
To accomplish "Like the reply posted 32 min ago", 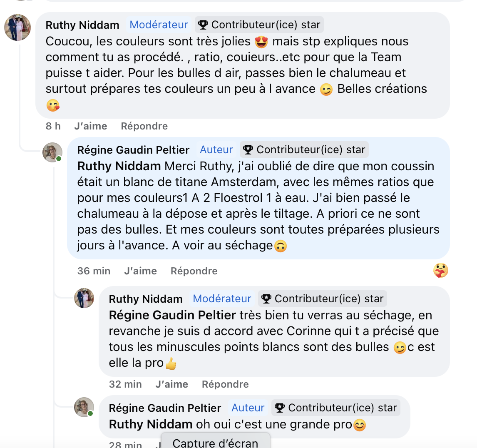I will point(171,384).
